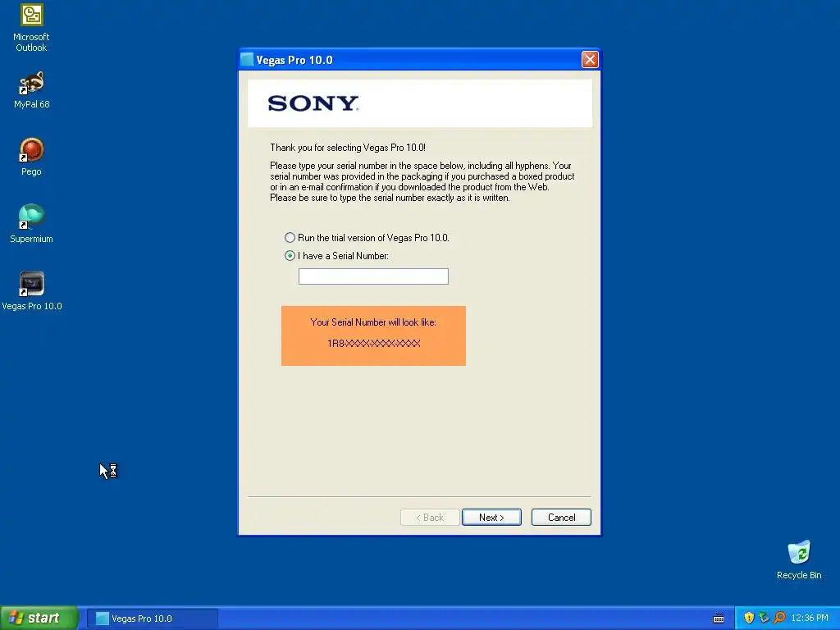Select the Recycle Bin icon
This screenshot has width=840, height=630.
pos(799,559)
